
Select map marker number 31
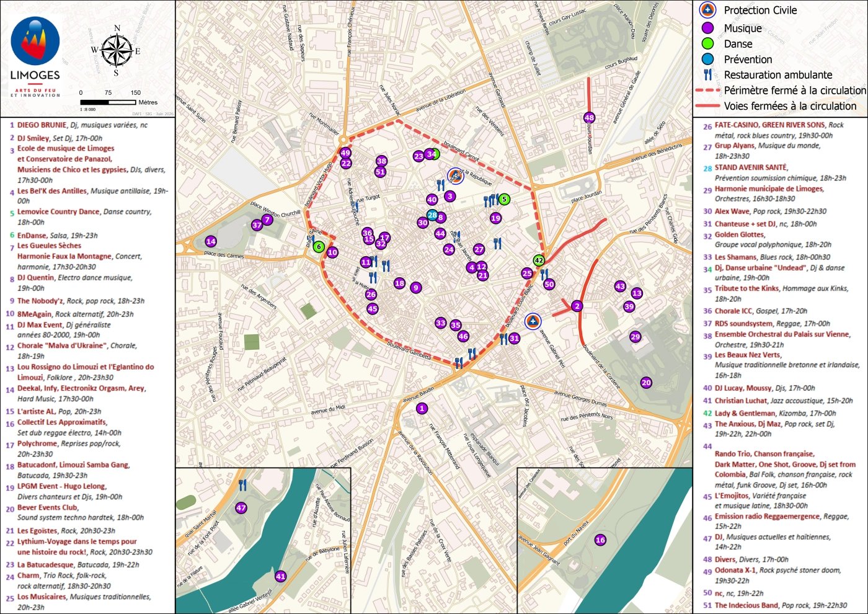(514, 338)
